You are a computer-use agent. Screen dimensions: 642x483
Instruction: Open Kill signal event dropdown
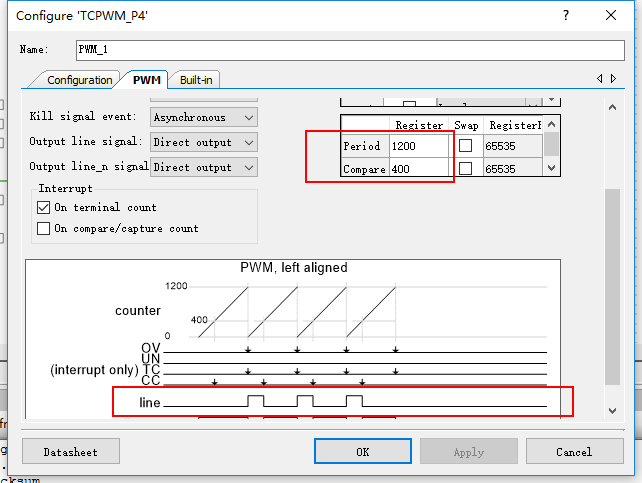[203, 117]
